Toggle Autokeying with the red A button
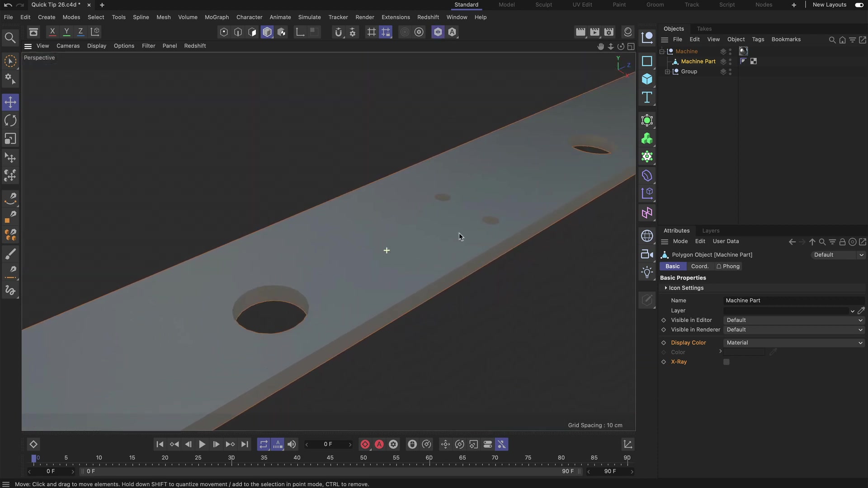 (x=379, y=444)
